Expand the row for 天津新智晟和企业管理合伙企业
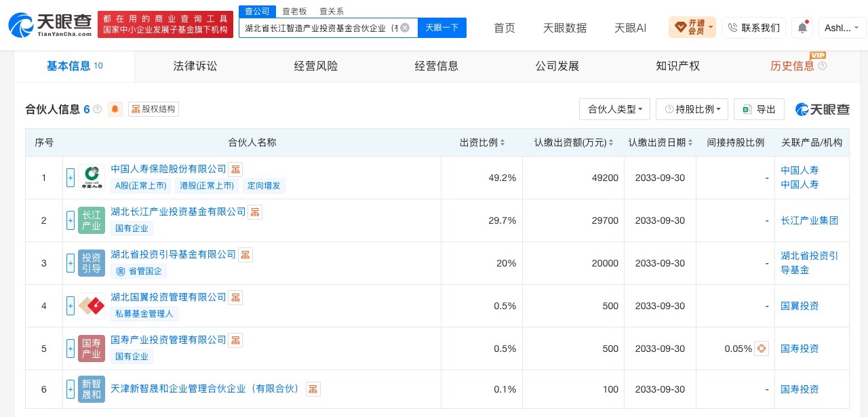The image size is (868, 417). click(x=71, y=389)
